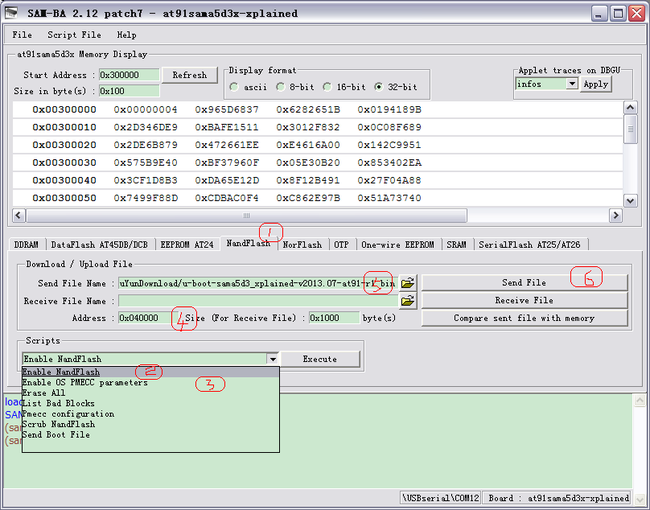Screen dimensions: 650x510
Task: Click the Receive File button
Action: [x=524, y=300]
